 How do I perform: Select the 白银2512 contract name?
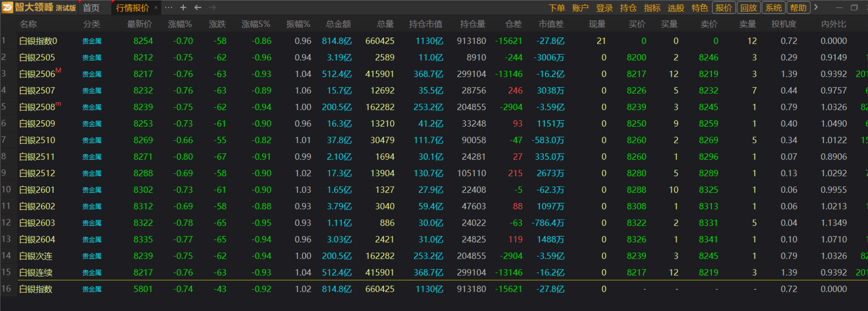[x=37, y=173]
